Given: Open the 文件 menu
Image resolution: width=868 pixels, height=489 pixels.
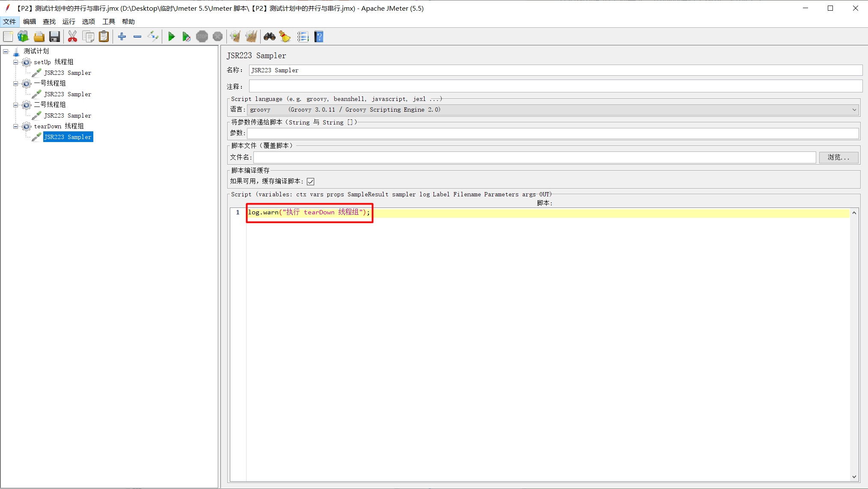Looking at the screenshot, I should tap(9, 22).
